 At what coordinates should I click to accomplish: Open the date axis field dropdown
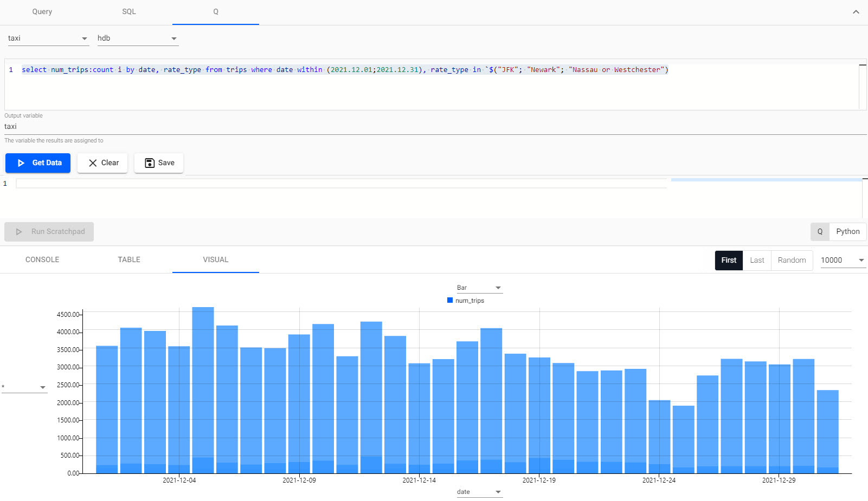[497, 491]
